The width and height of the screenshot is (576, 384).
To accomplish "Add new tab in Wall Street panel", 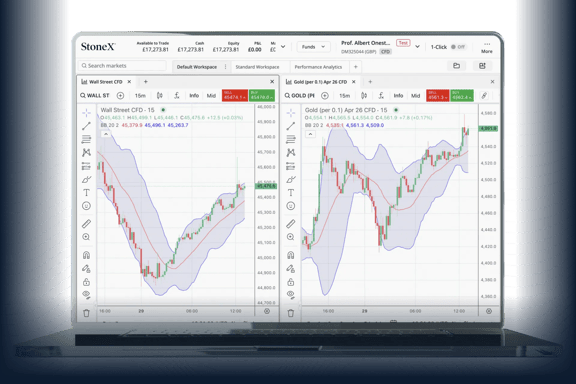I will point(146,82).
